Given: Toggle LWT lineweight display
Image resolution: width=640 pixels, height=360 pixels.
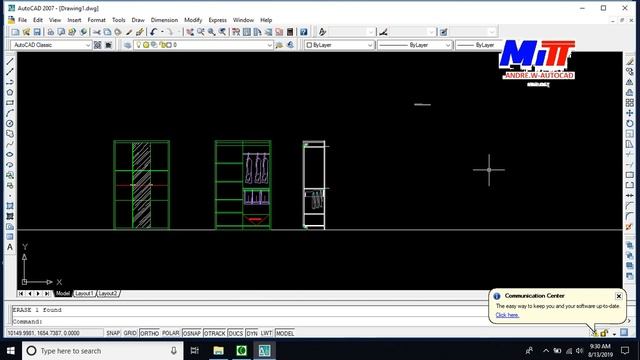Looking at the screenshot, I should click(x=267, y=333).
